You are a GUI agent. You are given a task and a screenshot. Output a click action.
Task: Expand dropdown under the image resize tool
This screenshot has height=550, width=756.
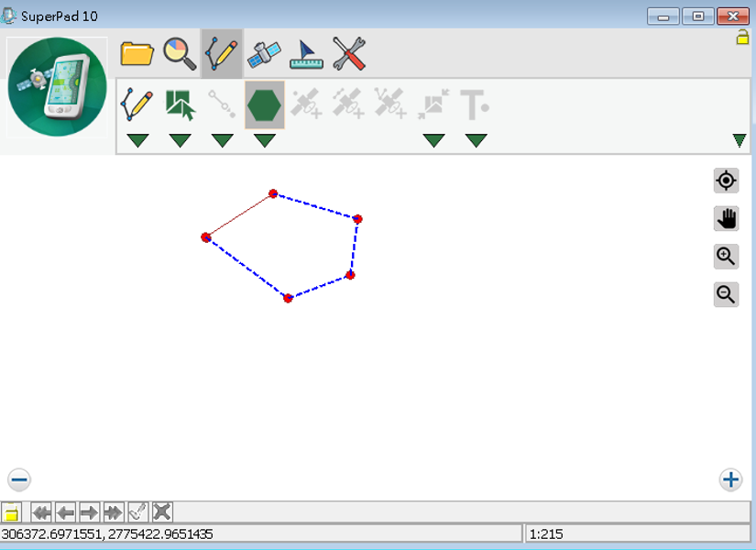click(x=434, y=140)
